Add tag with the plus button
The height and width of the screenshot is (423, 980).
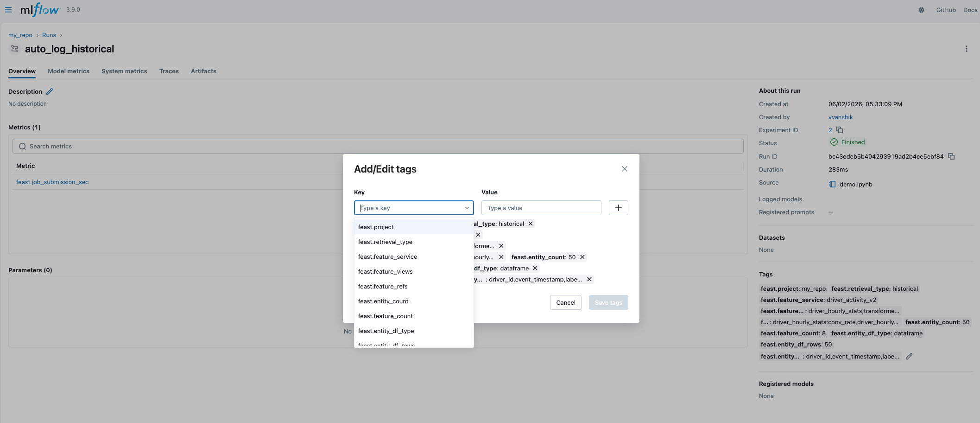tap(618, 208)
